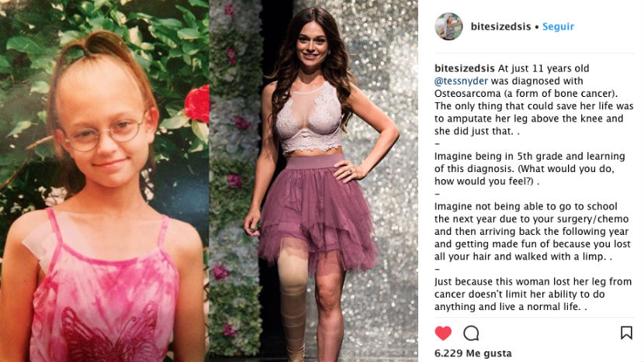Select the runway photo of the woman

click(313, 181)
